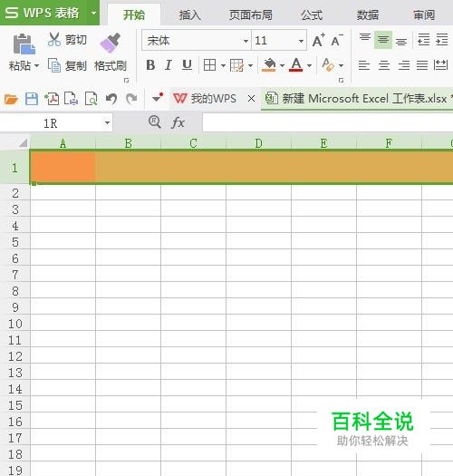Image resolution: width=453 pixels, height=476 pixels.
Task: Save the workbook floppy icon
Action: point(31,99)
